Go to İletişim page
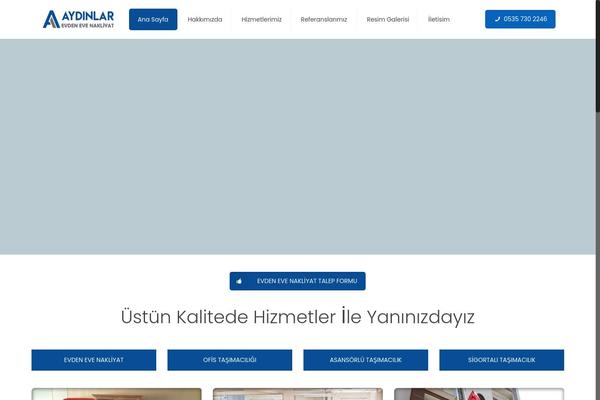 (439, 19)
